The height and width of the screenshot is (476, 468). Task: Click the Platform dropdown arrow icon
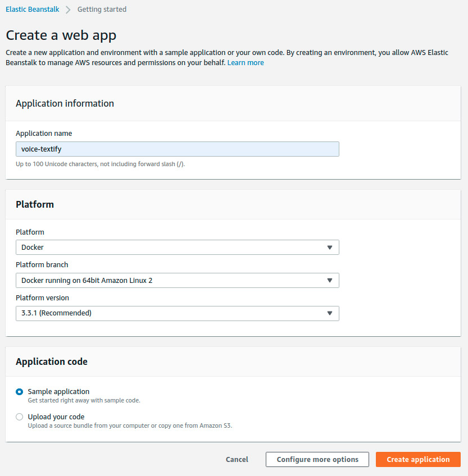click(x=330, y=248)
